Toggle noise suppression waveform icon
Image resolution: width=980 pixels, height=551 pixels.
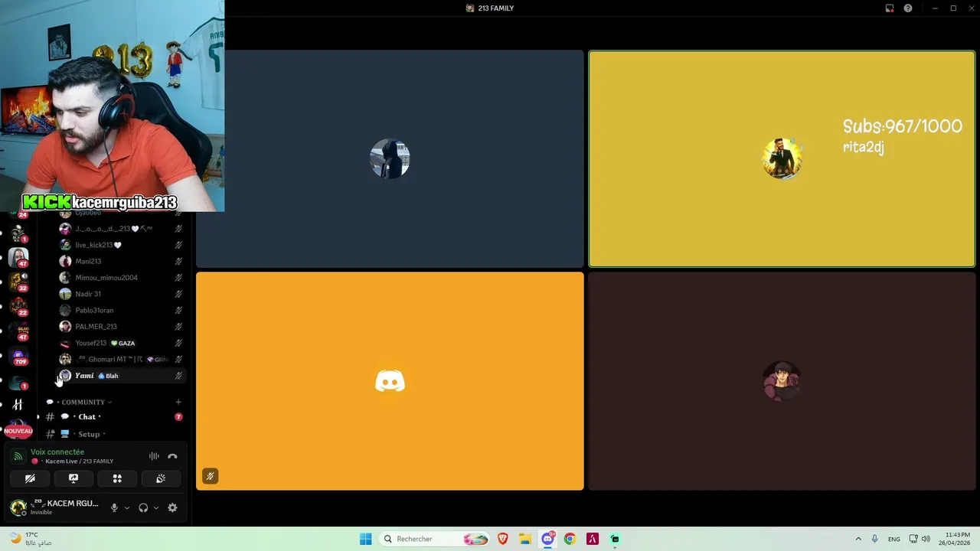(154, 456)
